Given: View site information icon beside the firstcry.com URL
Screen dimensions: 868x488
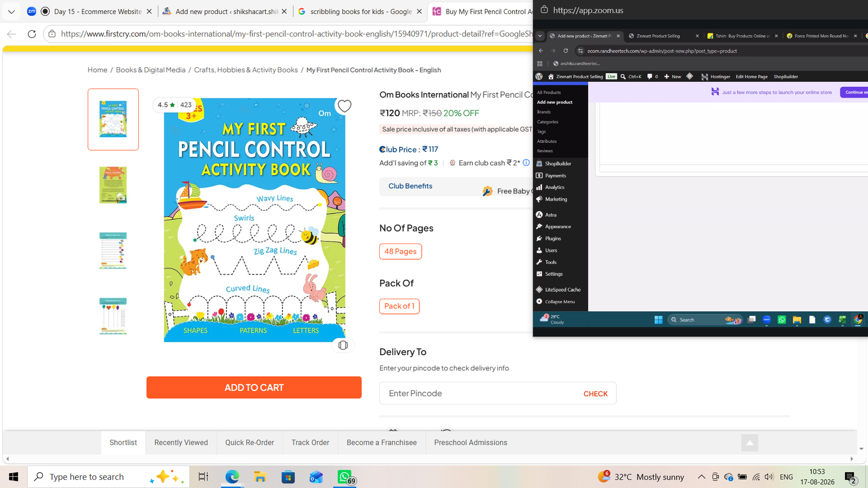Looking at the screenshot, I should [52, 34].
